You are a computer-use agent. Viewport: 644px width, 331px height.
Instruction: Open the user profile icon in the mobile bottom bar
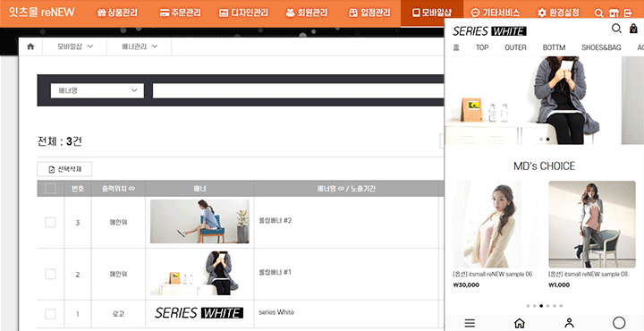(x=569, y=323)
